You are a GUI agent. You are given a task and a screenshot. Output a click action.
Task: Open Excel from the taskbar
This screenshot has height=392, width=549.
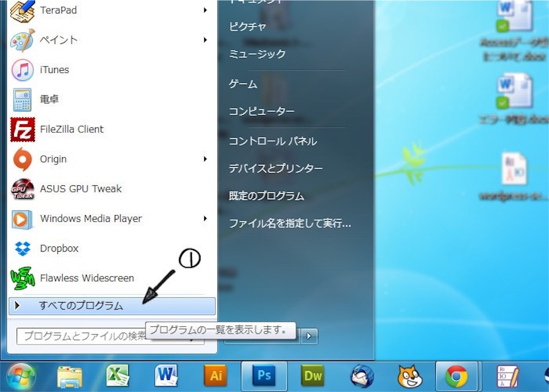coord(118,375)
